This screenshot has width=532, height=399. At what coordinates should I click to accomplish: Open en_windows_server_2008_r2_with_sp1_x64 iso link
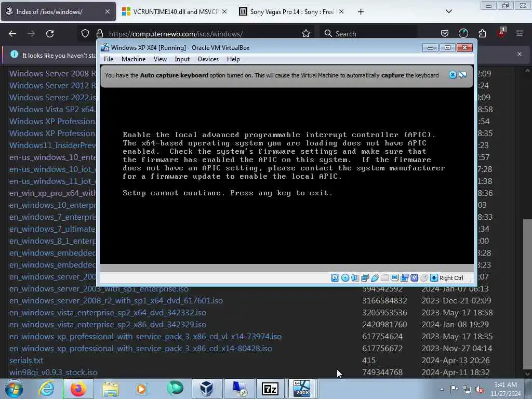tap(116, 301)
